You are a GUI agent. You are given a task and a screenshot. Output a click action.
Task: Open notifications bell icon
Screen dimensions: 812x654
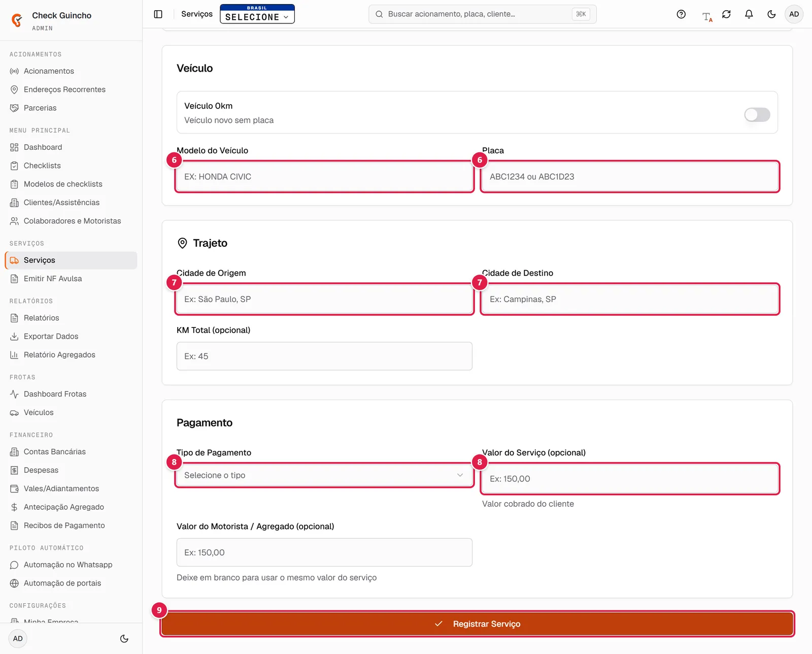point(749,14)
